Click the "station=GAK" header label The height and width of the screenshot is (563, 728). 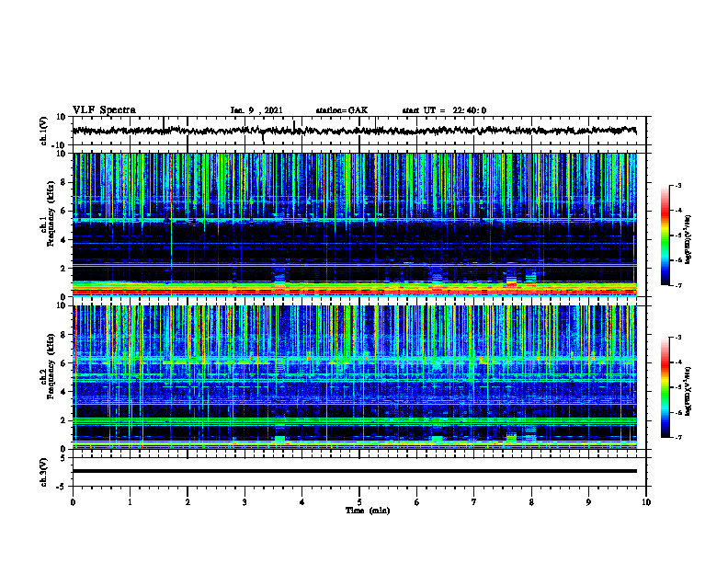click(342, 110)
